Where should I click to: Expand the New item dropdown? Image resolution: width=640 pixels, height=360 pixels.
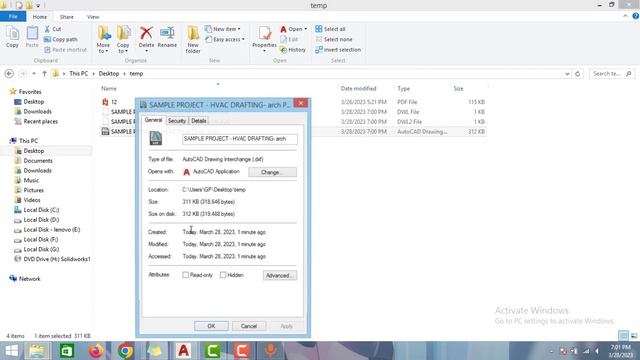(222, 29)
